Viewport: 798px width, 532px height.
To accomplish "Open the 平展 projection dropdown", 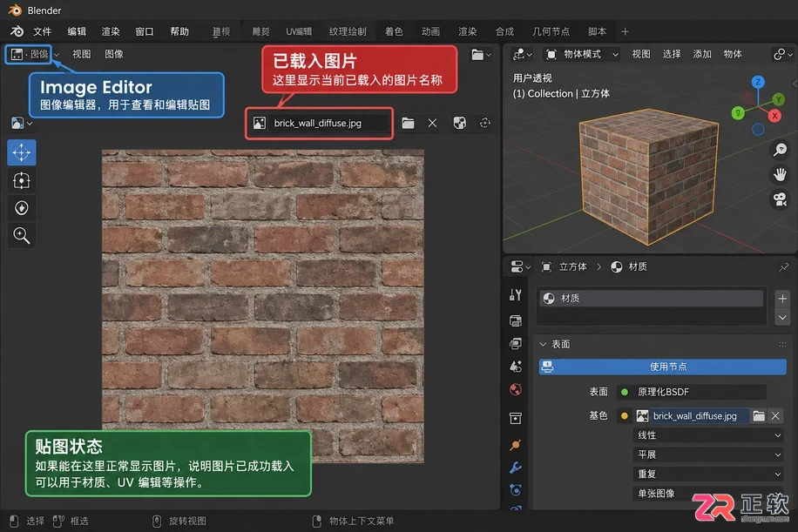I will click(x=709, y=455).
